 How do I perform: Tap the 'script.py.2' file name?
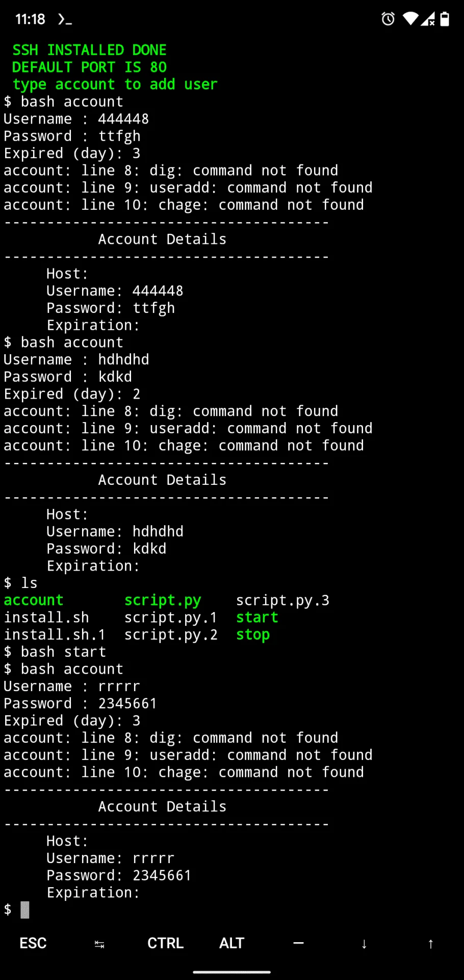coord(171,635)
